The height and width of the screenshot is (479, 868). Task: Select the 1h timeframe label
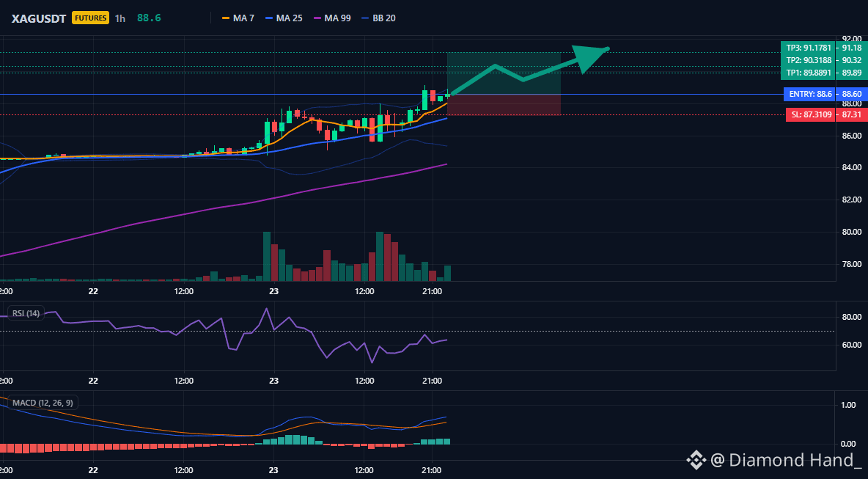point(120,18)
